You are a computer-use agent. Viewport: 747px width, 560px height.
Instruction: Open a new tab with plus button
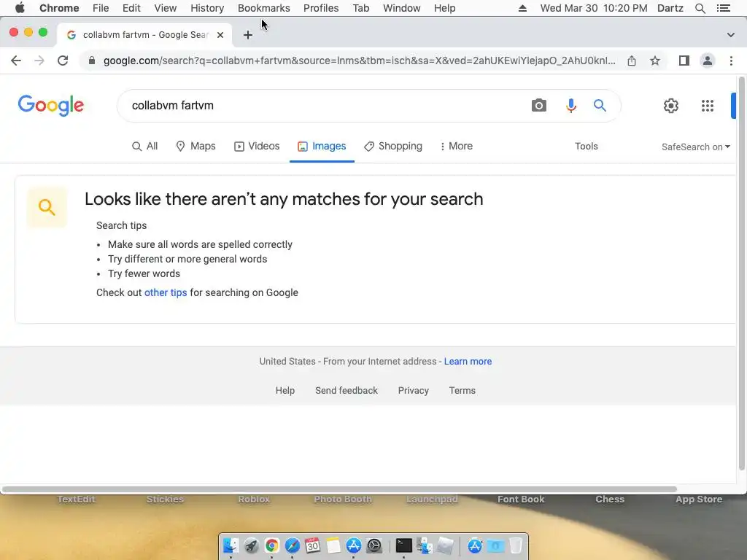point(248,35)
